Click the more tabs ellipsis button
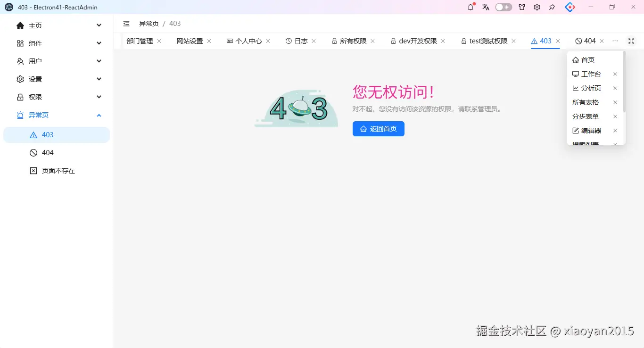644x348 pixels. [x=615, y=41]
